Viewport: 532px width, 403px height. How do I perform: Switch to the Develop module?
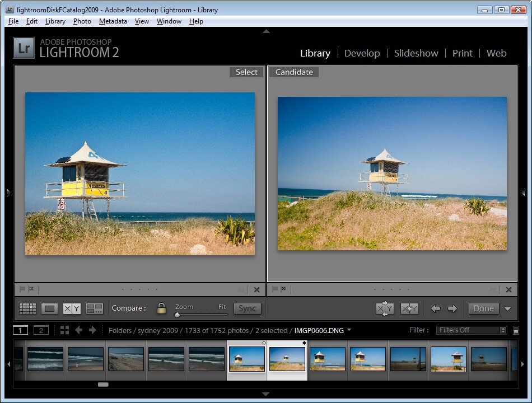[x=362, y=53]
